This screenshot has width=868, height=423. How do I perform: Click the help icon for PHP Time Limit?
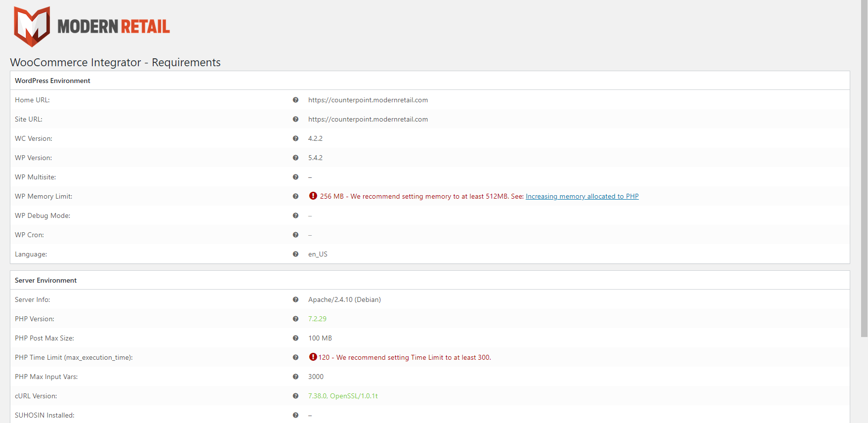[x=295, y=357]
